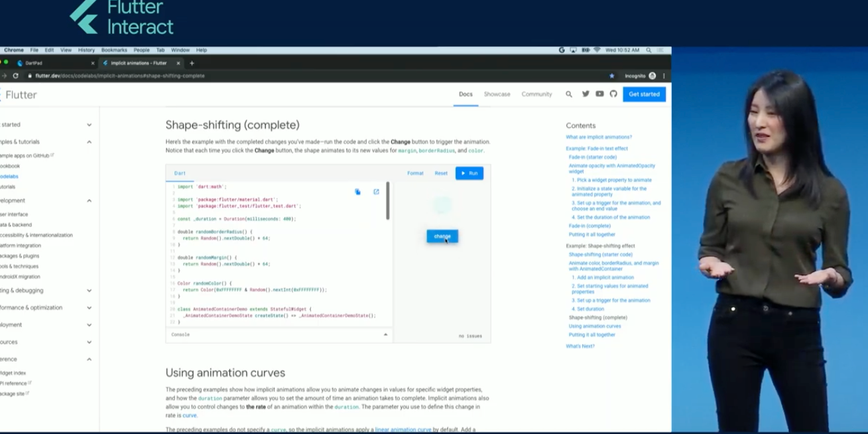Viewport: 868px width, 434px height.
Task: Click the 'curve' link in paragraph
Action: point(190,415)
